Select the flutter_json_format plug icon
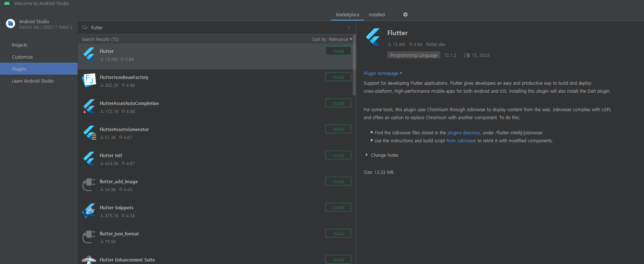Viewport: 644px width, 264px height. pos(89,237)
